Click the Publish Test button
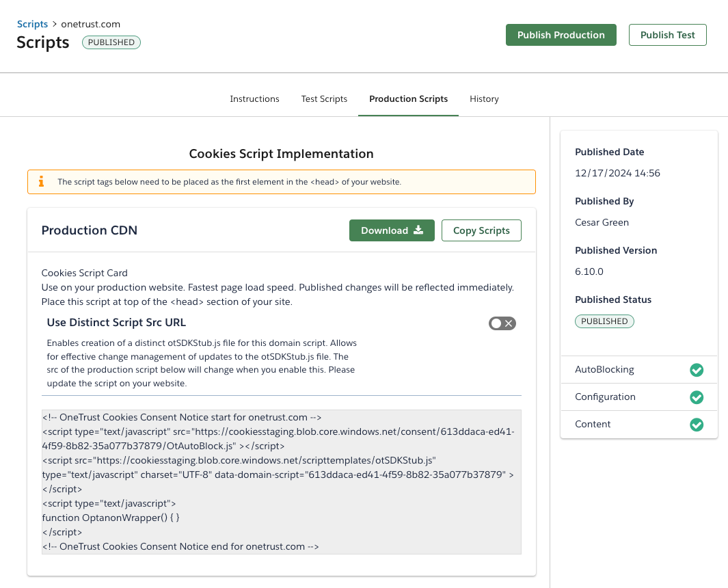The image size is (728, 588). pyautogui.click(x=667, y=35)
